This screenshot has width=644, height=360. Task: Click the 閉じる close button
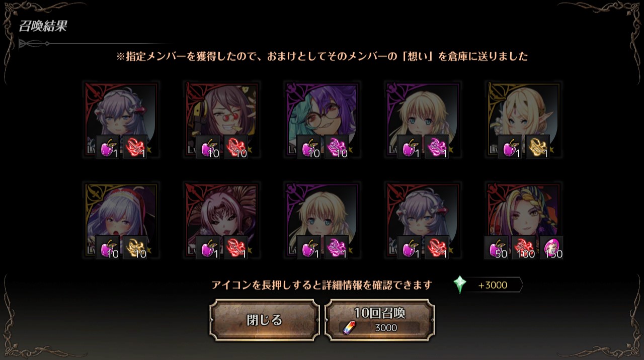point(265,320)
